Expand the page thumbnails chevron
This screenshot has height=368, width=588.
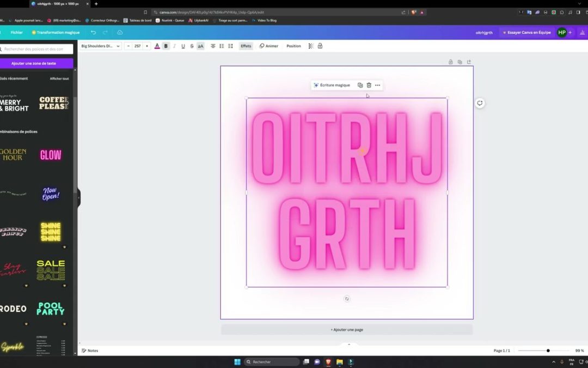pyautogui.click(x=349, y=345)
